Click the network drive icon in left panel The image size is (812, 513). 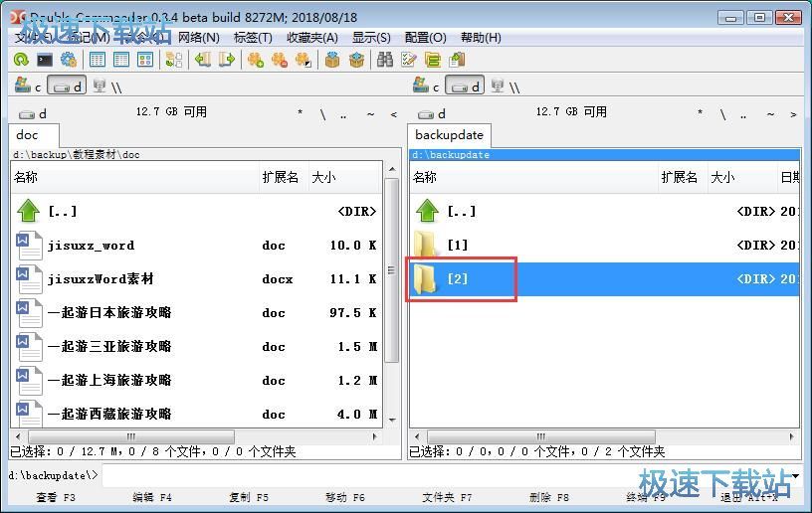click(101, 86)
